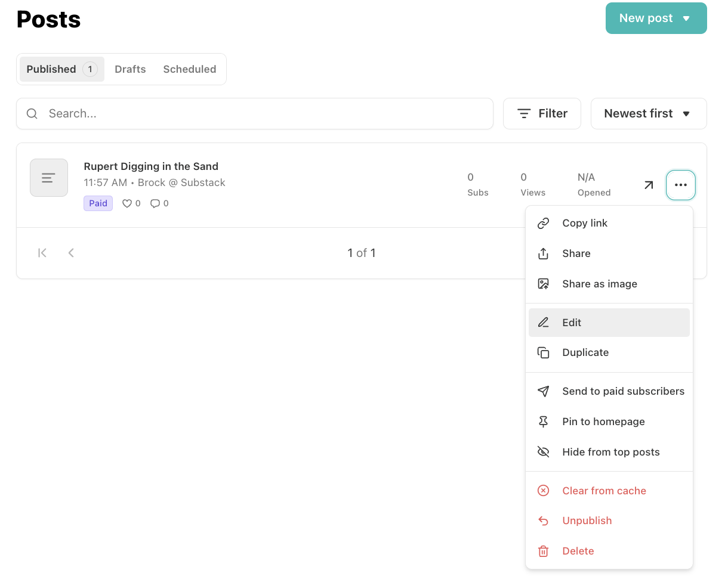
Task: Go to first page pagination icon
Action: tap(42, 253)
